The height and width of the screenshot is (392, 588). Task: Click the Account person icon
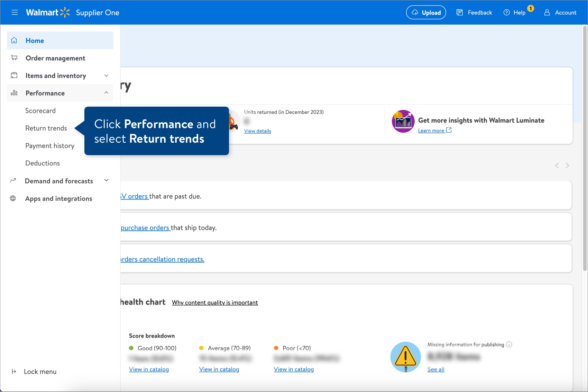[x=547, y=12]
